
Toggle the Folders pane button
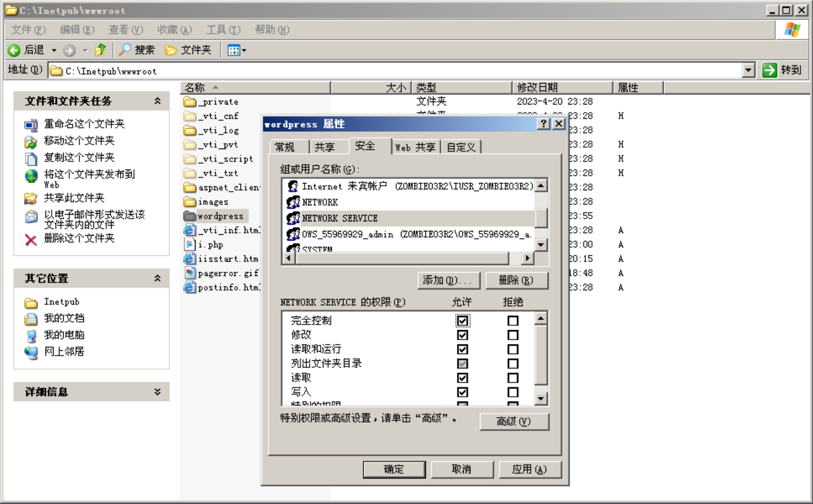[x=188, y=50]
